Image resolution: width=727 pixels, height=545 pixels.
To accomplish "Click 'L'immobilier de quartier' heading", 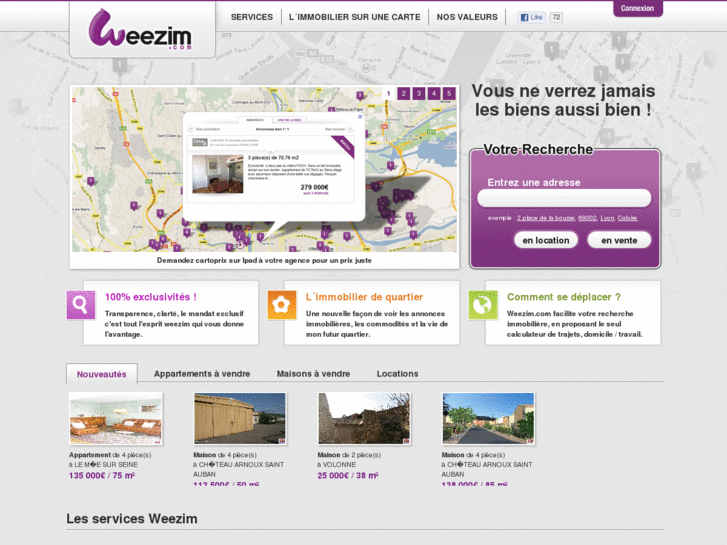I will (364, 297).
